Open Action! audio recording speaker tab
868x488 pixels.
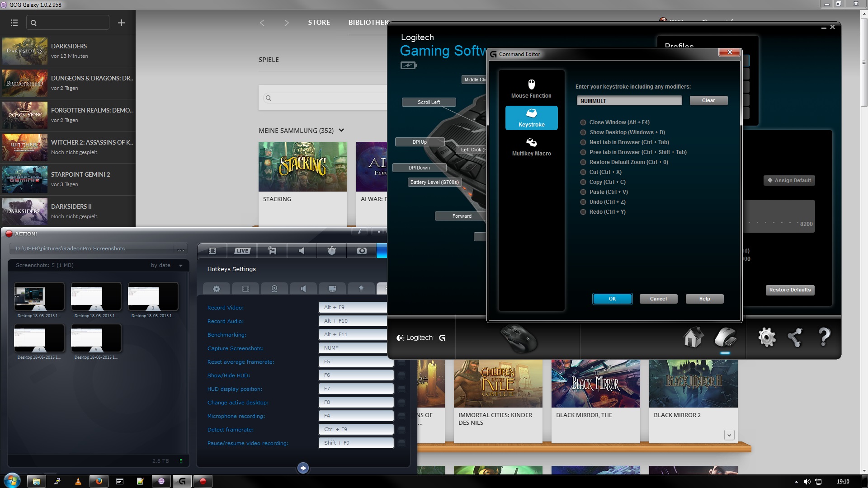click(302, 251)
